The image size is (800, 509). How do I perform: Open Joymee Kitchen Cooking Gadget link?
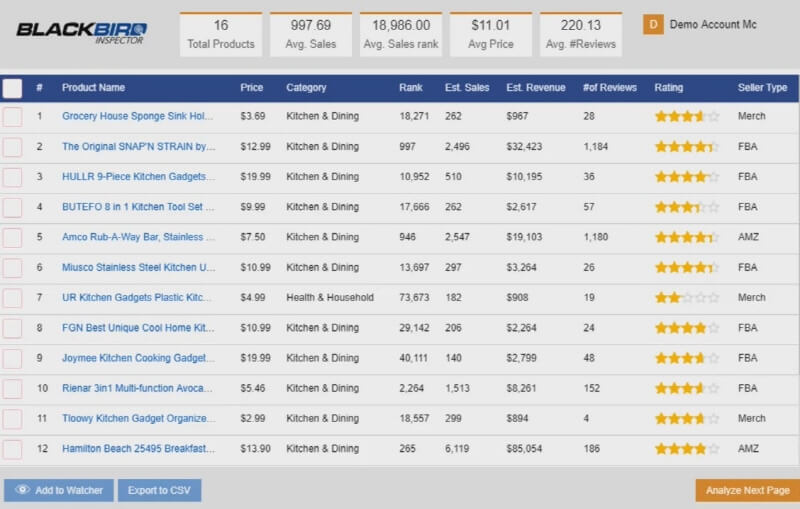(138, 358)
